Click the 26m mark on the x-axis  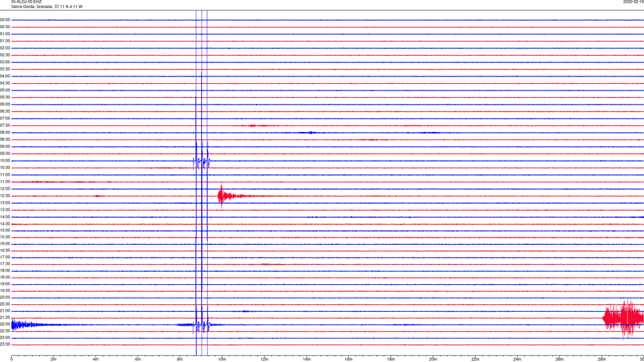(559, 359)
